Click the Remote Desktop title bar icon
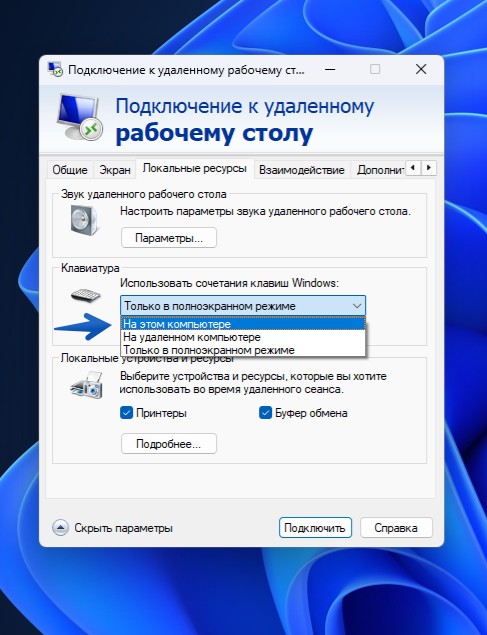This screenshot has width=487, height=635. [55, 70]
